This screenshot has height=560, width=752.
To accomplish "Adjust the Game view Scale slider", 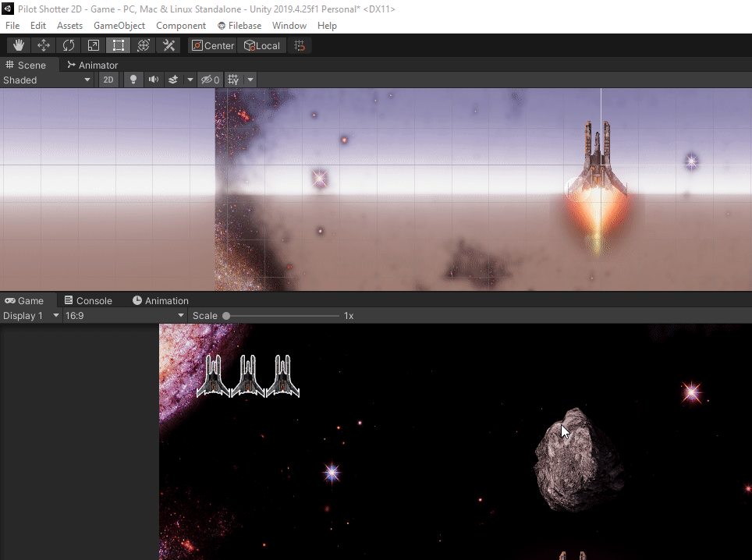I will [x=282, y=315].
